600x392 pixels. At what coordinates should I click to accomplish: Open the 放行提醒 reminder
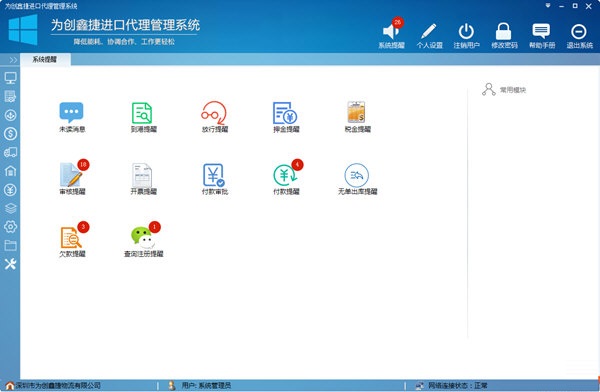(214, 113)
